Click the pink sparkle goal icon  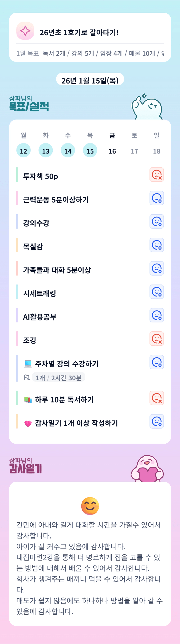point(25,31)
